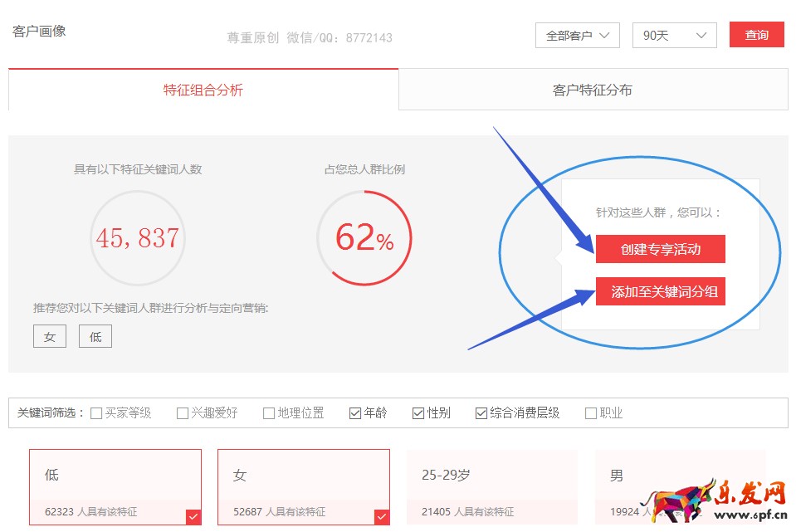
Task: Click the red 查询 query button
Action: pos(756,35)
